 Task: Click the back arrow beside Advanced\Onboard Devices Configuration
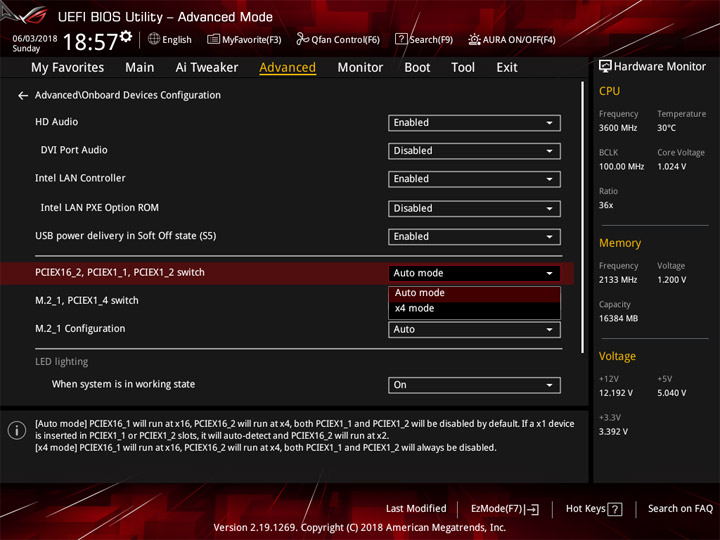pyautogui.click(x=22, y=95)
